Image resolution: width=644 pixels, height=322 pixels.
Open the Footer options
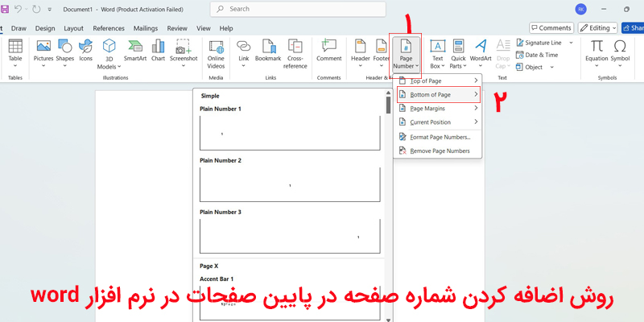381,54
